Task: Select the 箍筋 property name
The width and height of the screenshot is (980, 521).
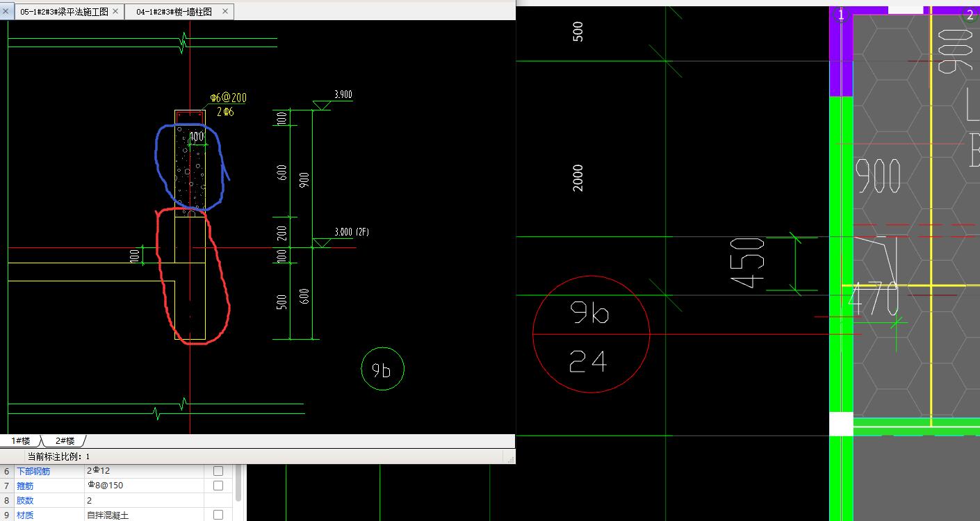Action: click(25, 486)
